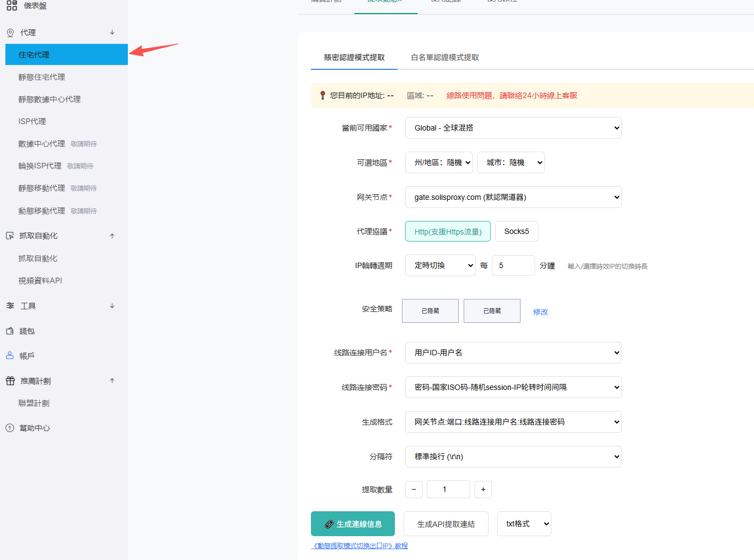
Task: Open the 线路连接用户名 dropdown
Action: [513, 353]
